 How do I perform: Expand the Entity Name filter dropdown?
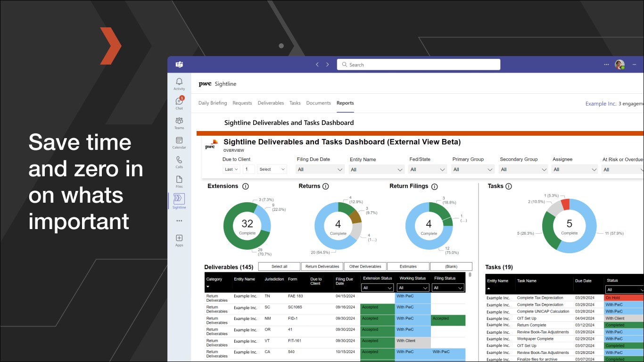377,169
